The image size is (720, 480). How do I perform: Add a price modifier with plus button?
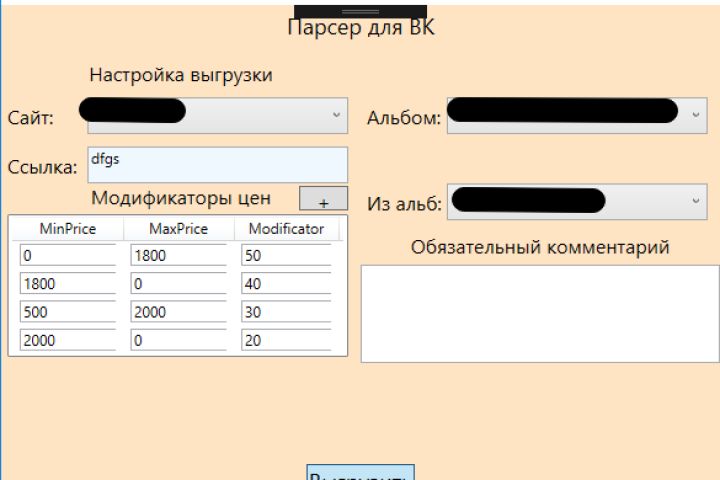pyautogui.click(x=324, y=198)
